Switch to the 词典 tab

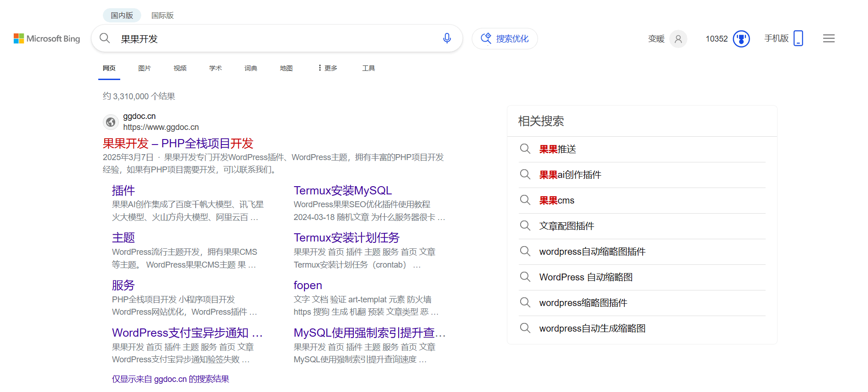click(251, 68)
